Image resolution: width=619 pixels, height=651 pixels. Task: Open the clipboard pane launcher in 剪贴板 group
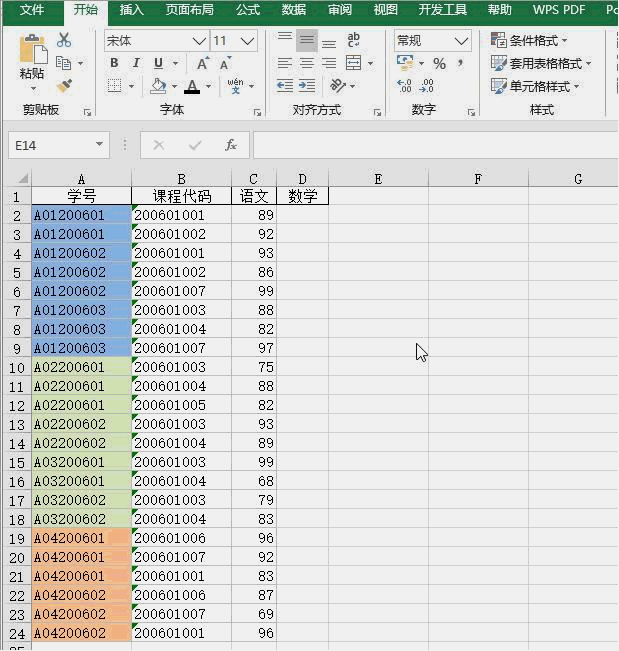click(x=87, y=112)
